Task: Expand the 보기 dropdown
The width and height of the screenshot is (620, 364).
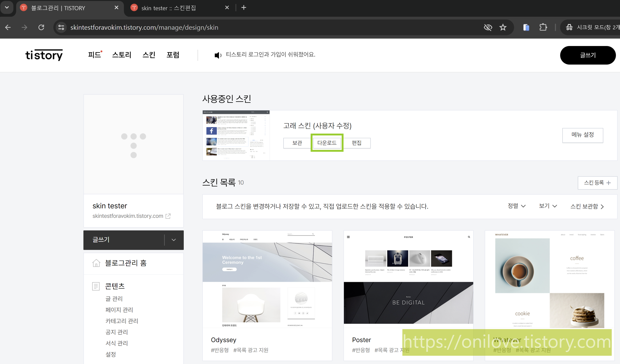Action: coord(548,206)
